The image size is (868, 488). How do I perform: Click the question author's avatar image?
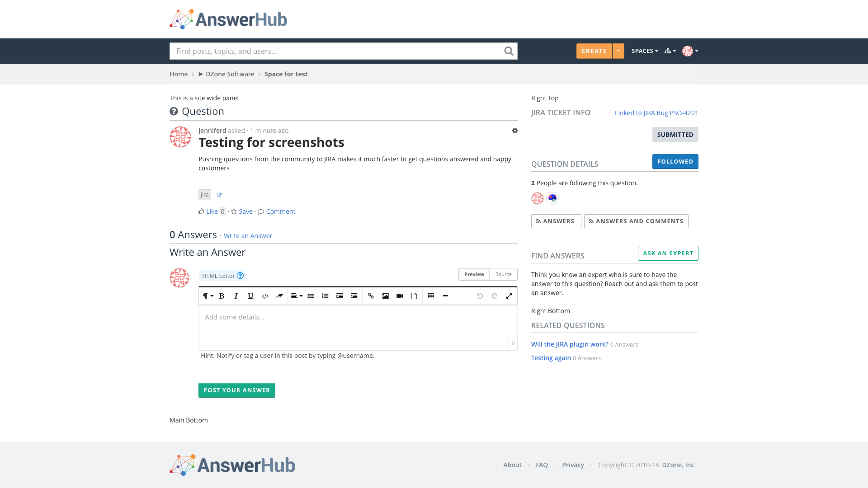pos(180,137)
